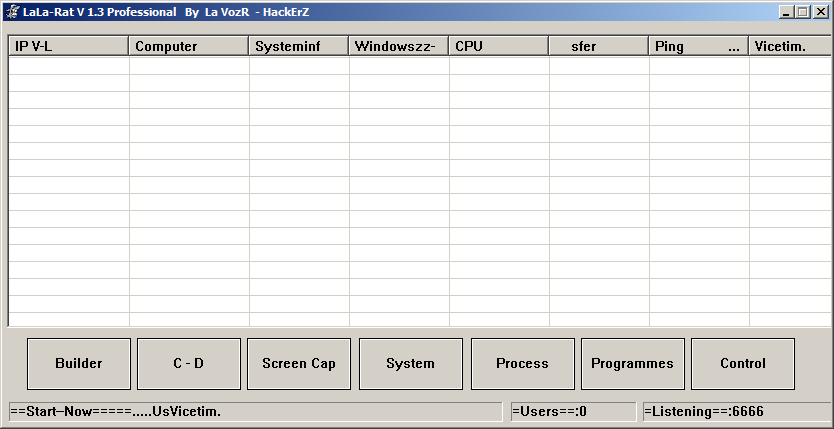834x429 pixels.
Task: Open the C - D button
Action: pyautogui.click(x=188, y=364)
